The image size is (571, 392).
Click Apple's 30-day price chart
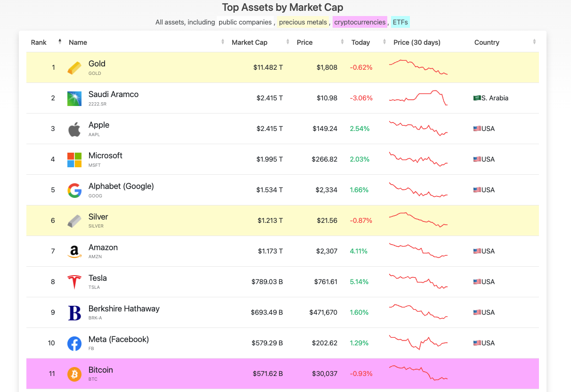(x=418, y=129)
